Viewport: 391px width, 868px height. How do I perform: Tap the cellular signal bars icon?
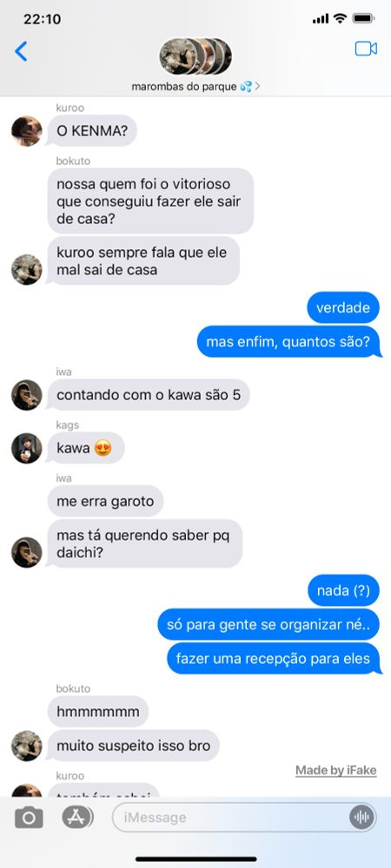click(x=320, y=19)
